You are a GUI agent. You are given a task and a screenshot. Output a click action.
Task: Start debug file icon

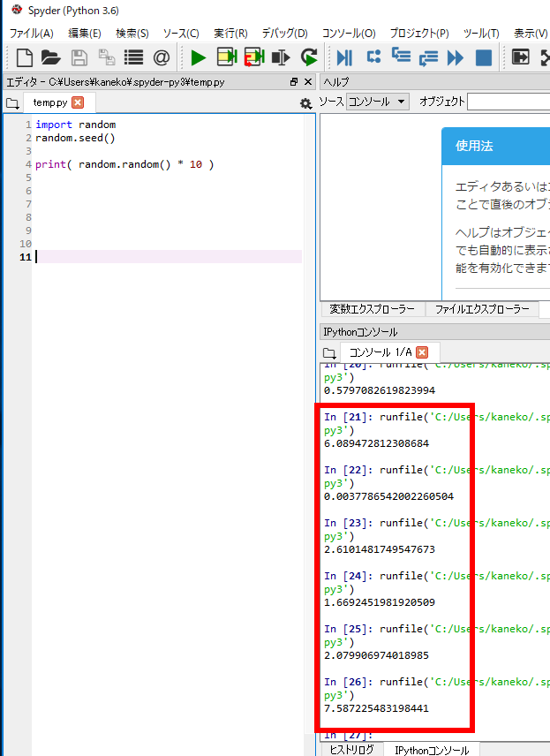coord(344,57)
